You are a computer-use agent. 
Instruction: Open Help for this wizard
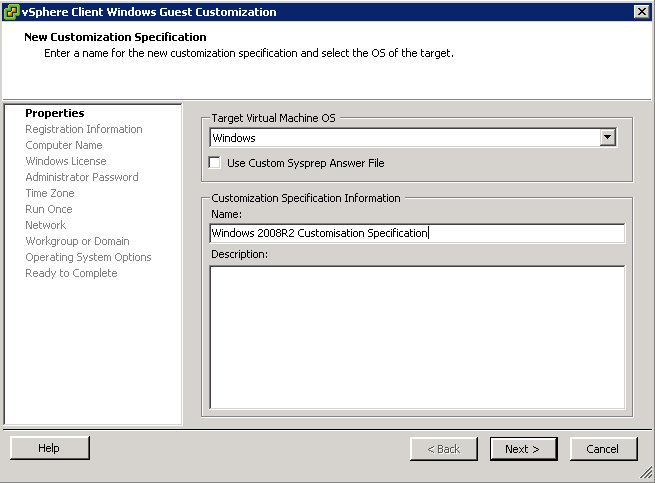pos(50,448)
